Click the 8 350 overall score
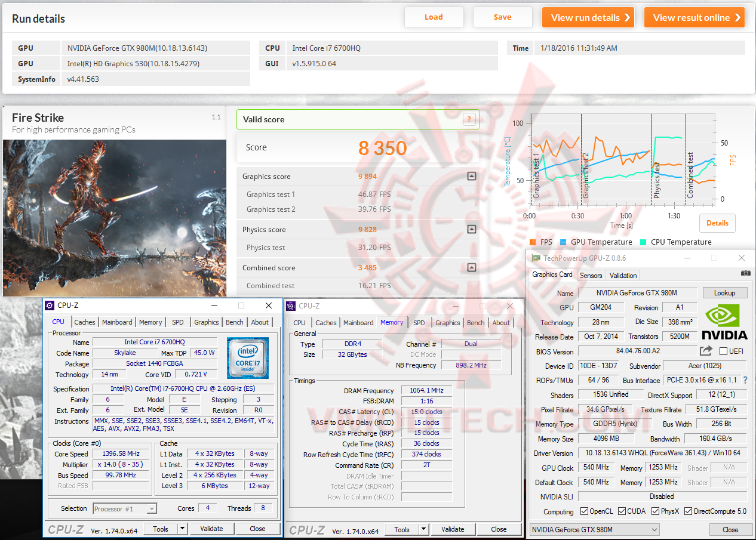 click(x=383, y=148)
